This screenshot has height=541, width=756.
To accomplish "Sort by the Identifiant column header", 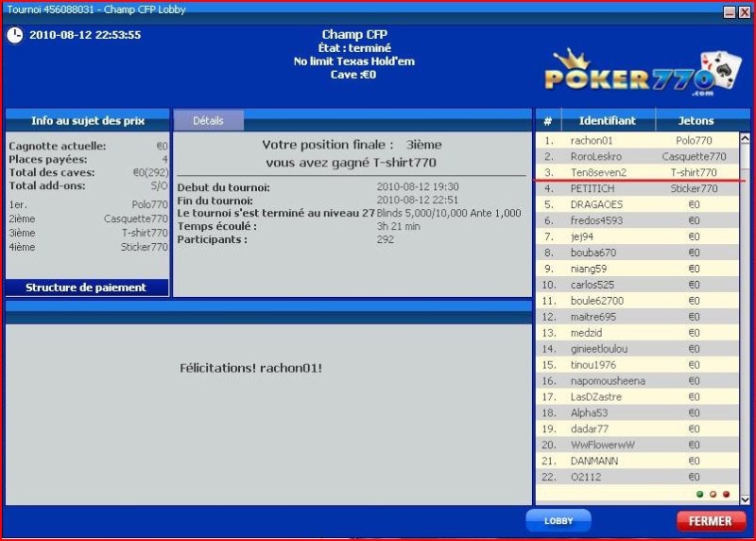I will (608, 121).
